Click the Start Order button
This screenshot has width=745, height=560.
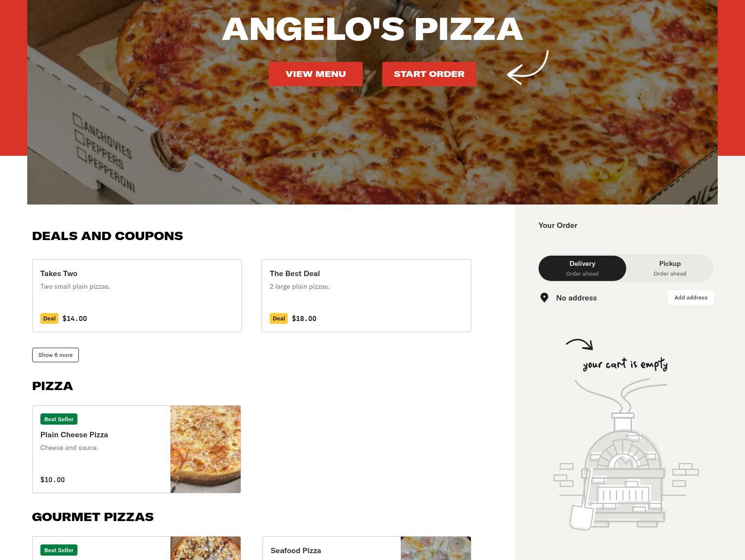[429, 74]
